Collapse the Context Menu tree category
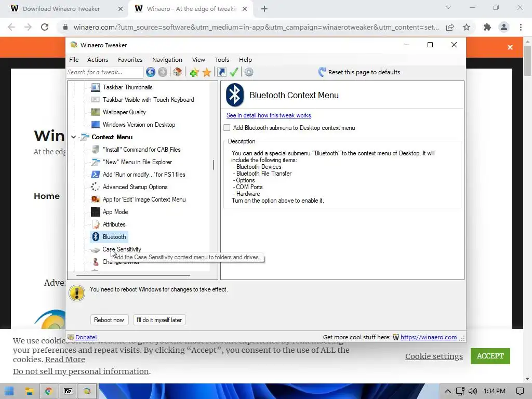 click(x=73, y=137)
